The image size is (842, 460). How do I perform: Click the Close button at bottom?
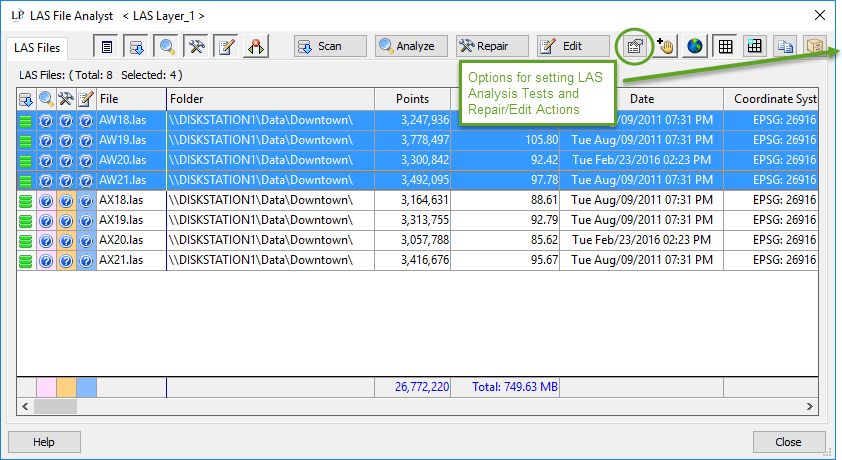point(789,442)
